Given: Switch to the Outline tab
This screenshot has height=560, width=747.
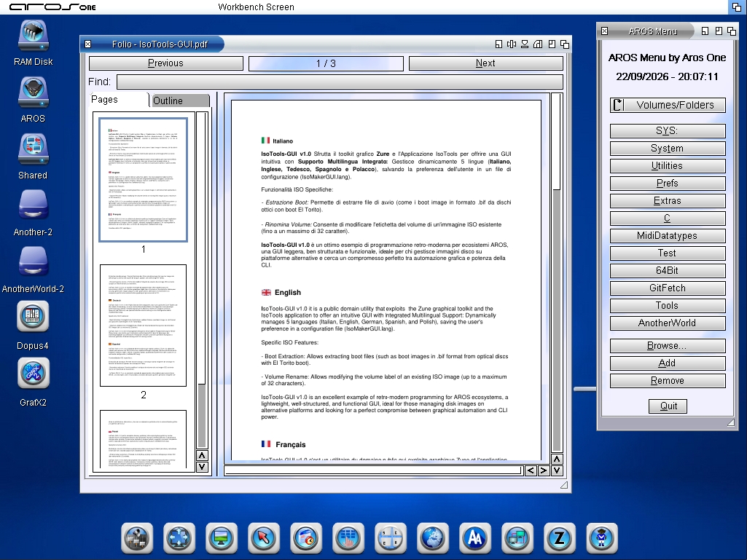Looking at the screenshot, I should click(x=180, y=100).
